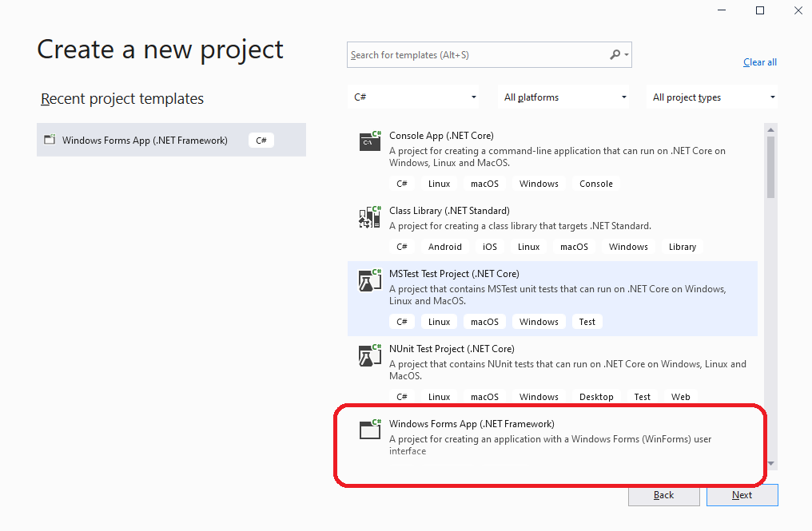Click the Recent project templates heading

point(122,98)
